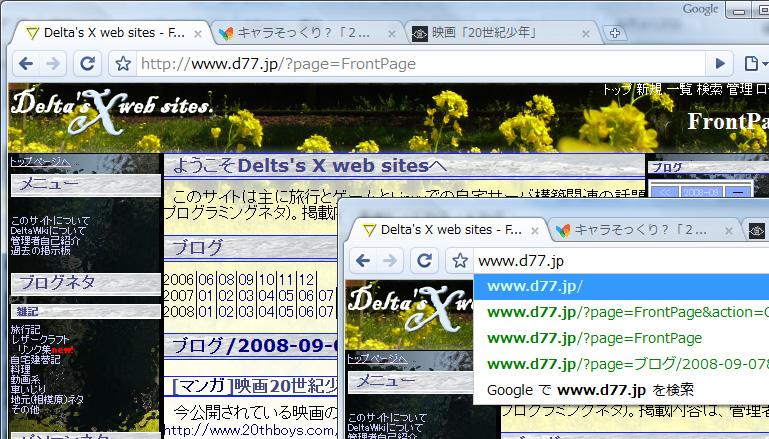Open the 旅行記 link in the left sidebar
The width and height of the screenshot is (769, 439).
pos(25,328)
